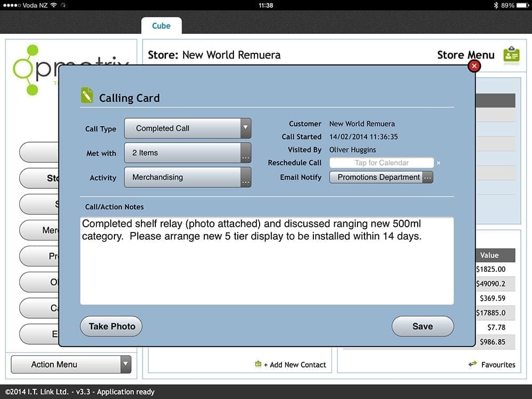Open the Call Type dropdown arrow
This screenshot has width=532, height=399.
(246, 128)
